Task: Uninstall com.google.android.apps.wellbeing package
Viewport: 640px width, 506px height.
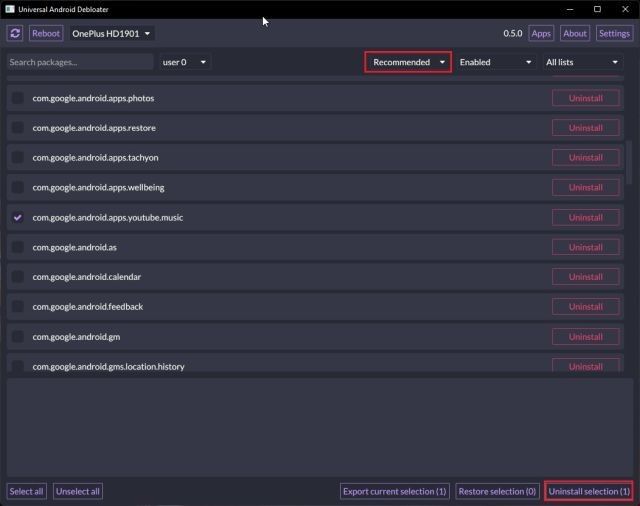Action: [585, 187]
